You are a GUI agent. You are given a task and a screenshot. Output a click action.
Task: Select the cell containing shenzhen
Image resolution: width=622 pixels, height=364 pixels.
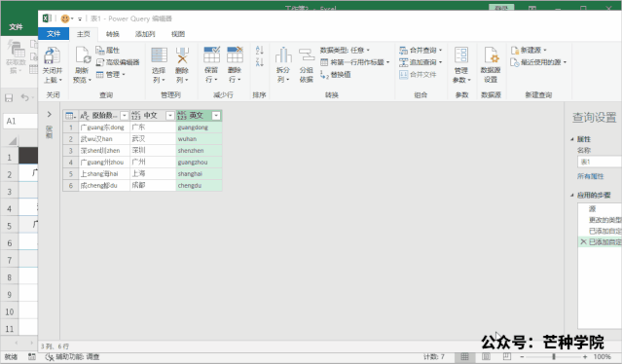[199, 150]
